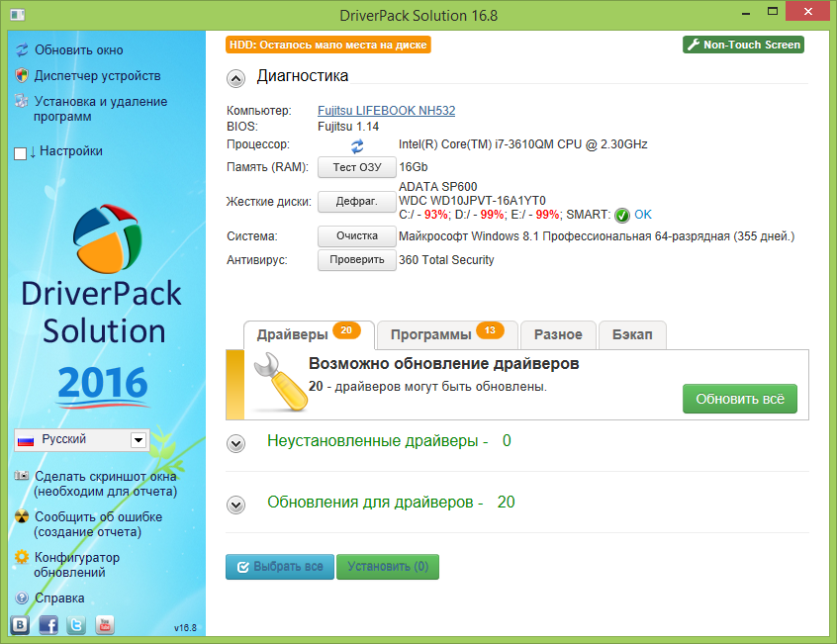Click the Очистка system button

pos(357,235)
